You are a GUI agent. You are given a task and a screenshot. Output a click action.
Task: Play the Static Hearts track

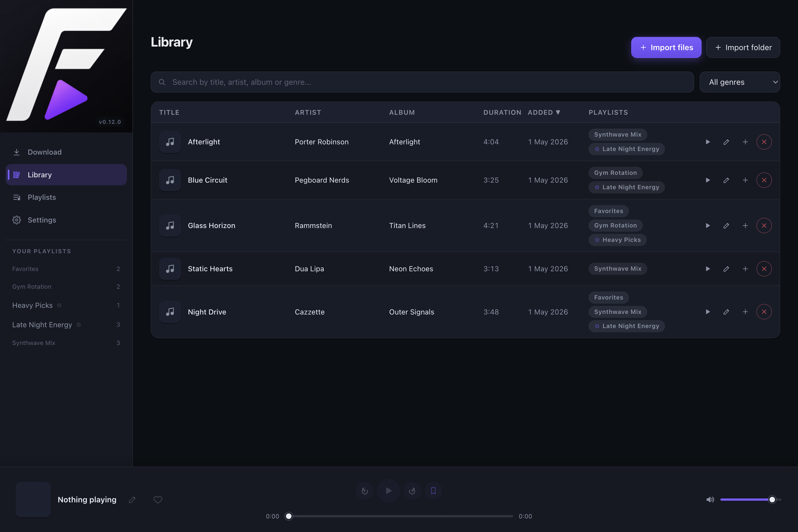tap(708, 269)
